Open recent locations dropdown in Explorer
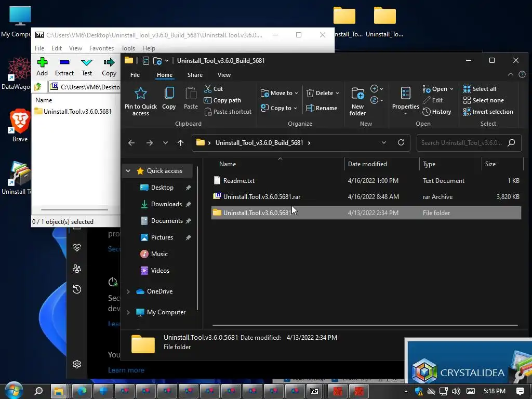This screenshot has width=532, height=399. click(165, 143)
